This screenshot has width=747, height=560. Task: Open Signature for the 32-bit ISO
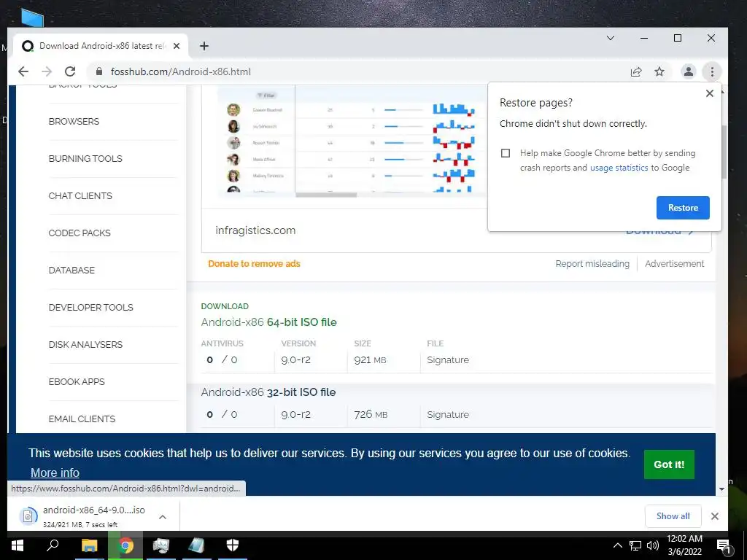[x=448, y=414]
